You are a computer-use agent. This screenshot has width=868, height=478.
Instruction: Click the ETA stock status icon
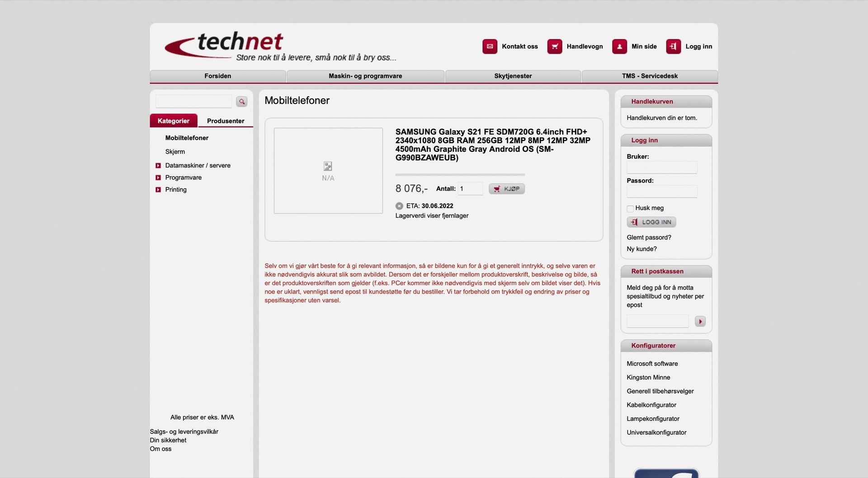point(399,206)
